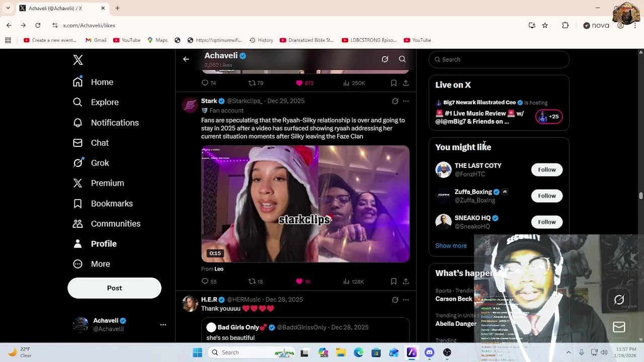The image size is (644, 362).
Task: Go back with the header arrow
Action: coord(186,59)
